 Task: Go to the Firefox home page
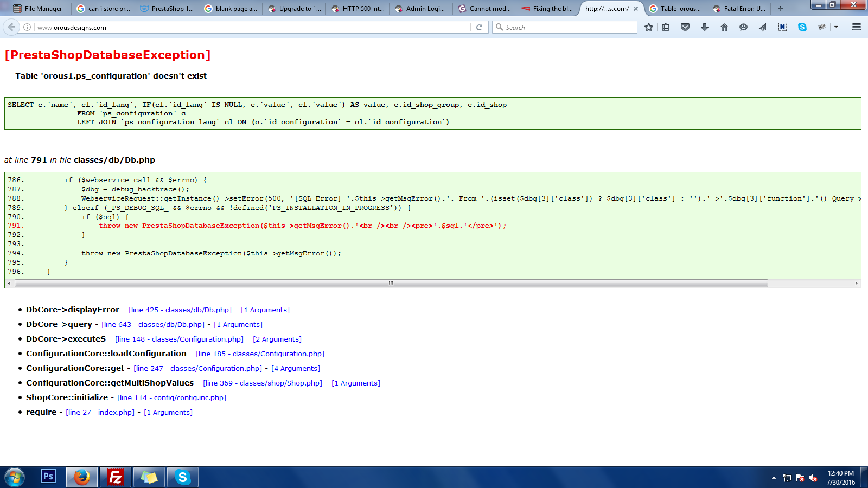pos(724,27)
